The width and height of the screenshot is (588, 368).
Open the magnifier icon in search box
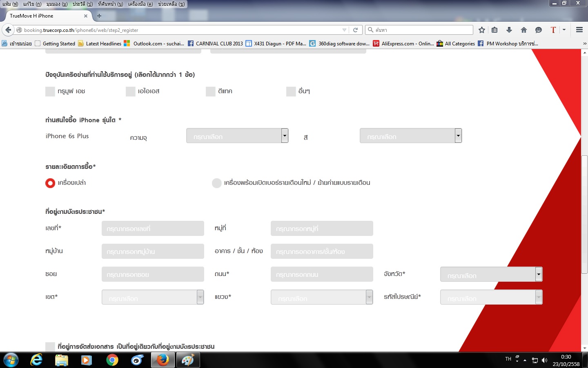(x=371, y=30)
